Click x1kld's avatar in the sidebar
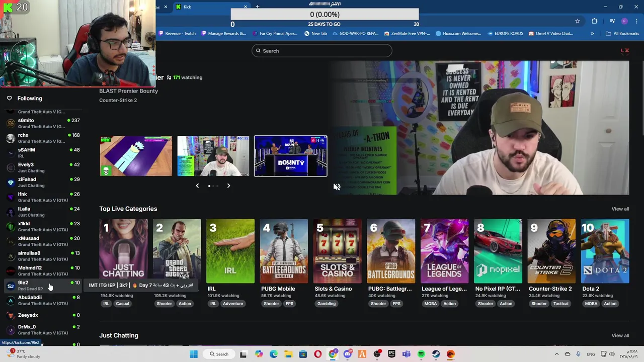Screen dimensions: 644x362 (x=11, y=226)
